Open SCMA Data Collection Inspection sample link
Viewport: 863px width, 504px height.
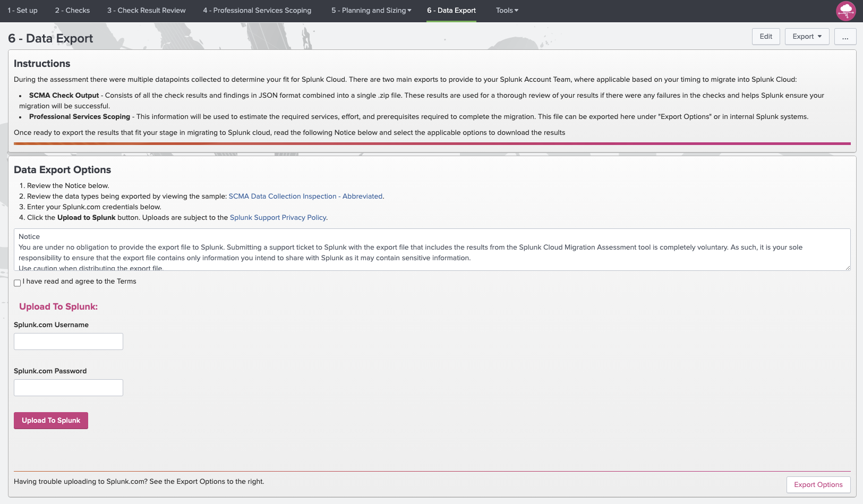305,196
